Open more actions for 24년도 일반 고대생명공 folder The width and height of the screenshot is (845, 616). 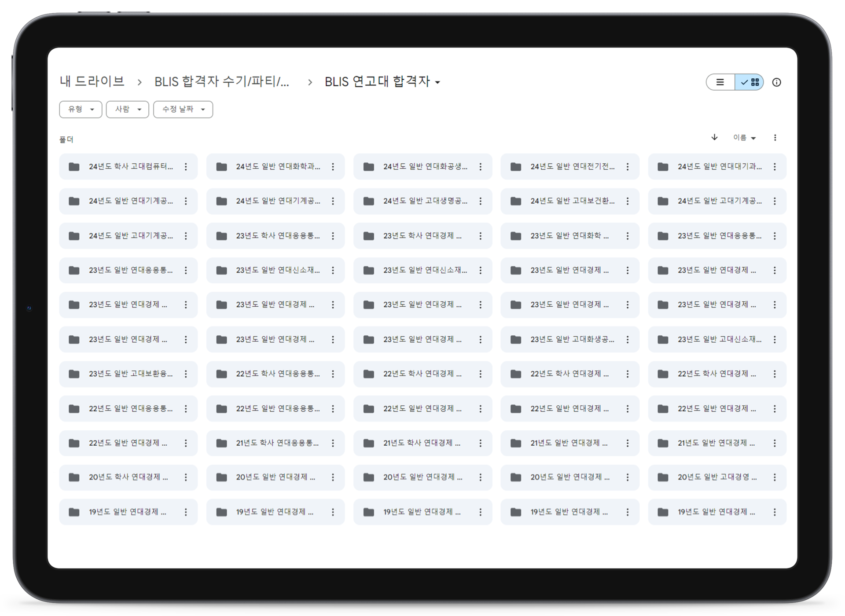click(481, 201)
